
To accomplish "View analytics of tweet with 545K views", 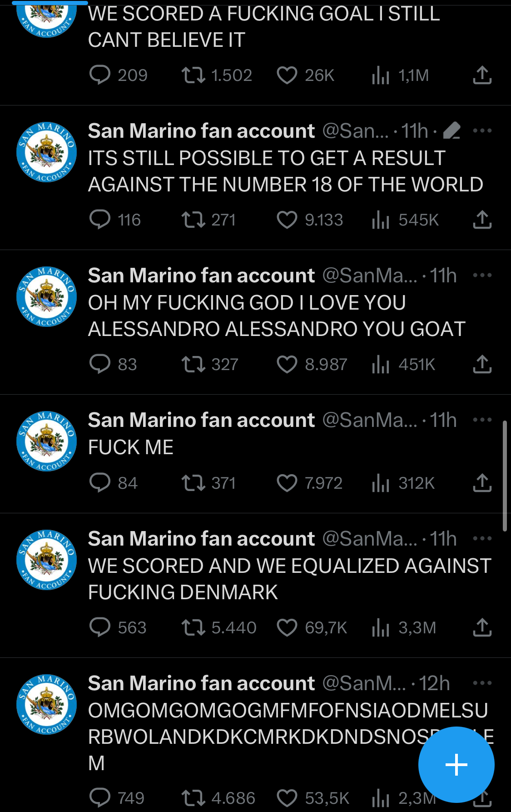I will click(x=381, y=220).
